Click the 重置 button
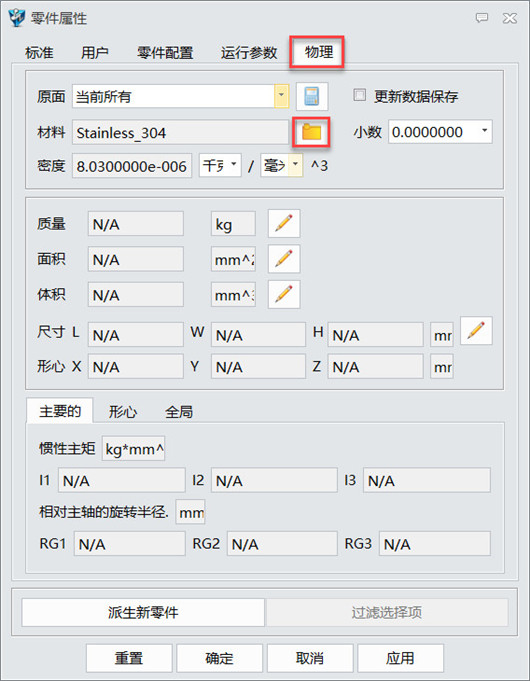 click(x=129, y=658)
